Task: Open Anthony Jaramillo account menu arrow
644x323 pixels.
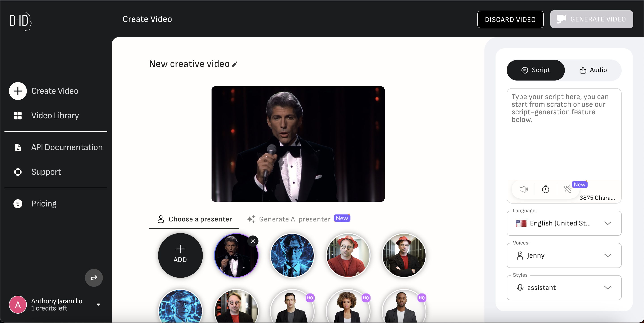Action: click(98, 304)
